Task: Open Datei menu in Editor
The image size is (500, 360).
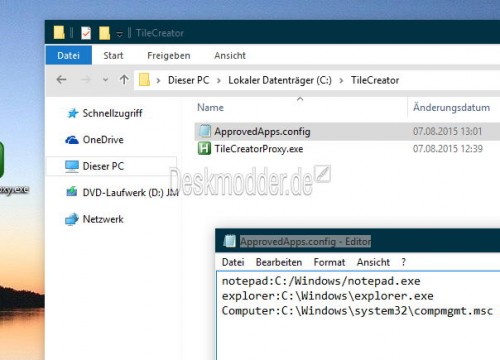Action: point(233,262)
